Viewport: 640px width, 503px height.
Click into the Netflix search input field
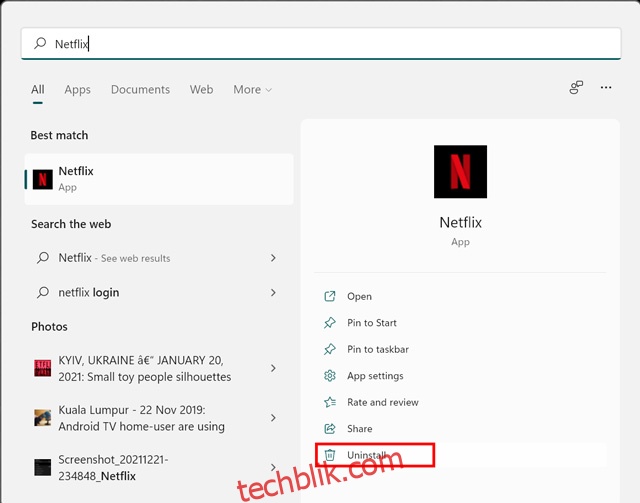tap(321, 43)
